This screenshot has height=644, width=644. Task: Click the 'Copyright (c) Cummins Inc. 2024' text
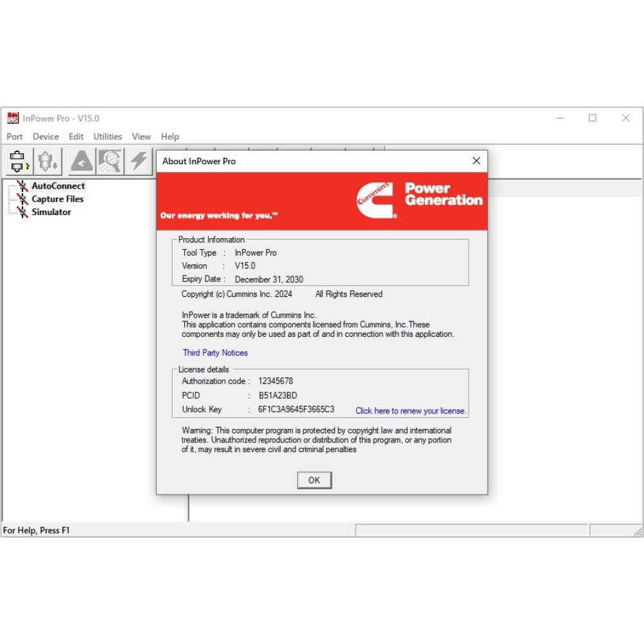pos(237,294)
